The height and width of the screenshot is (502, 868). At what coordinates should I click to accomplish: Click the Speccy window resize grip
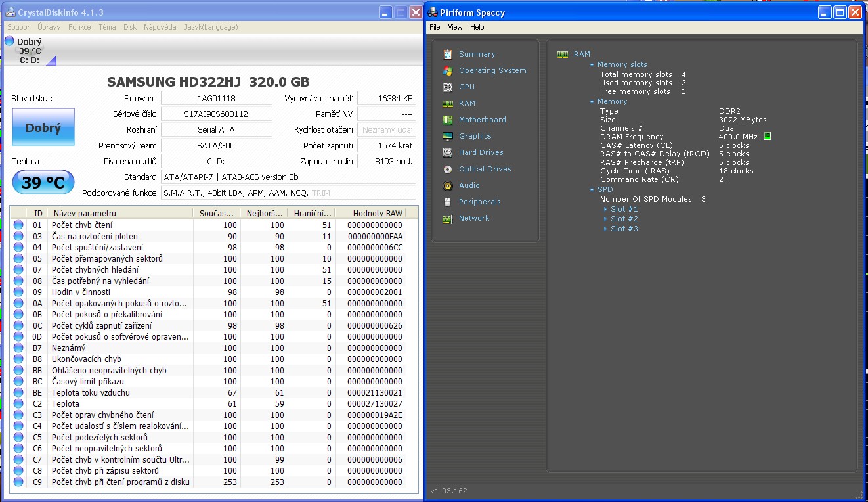[859, 495]
